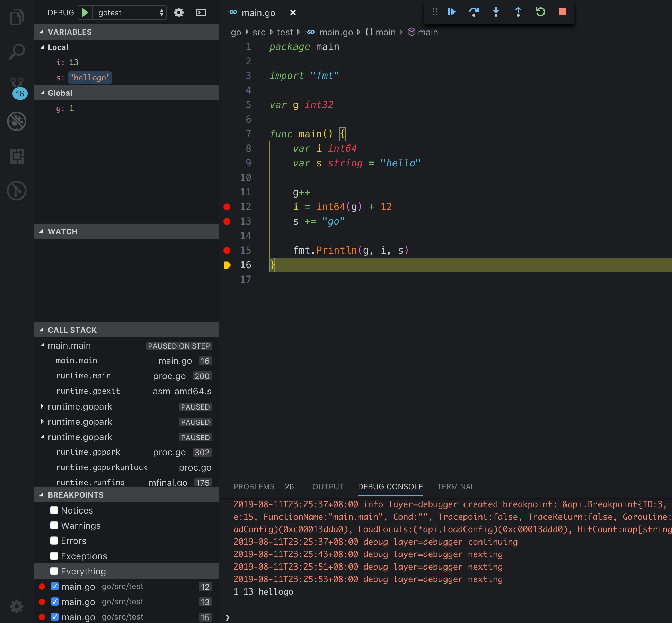
Task: Click the test breadcrumb folder
Action: [285, 32]
